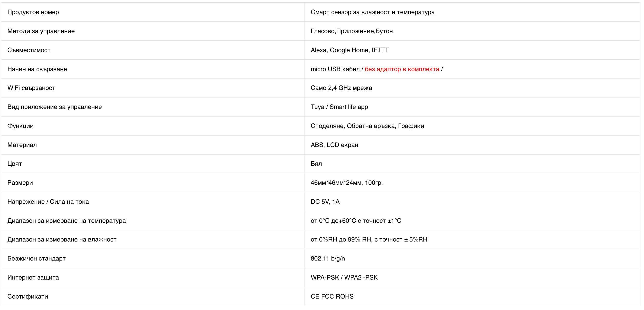Viewport: 644px width, 310px height.
Task: Select the 'Методи за управление' row label
Action: [41, 31]
